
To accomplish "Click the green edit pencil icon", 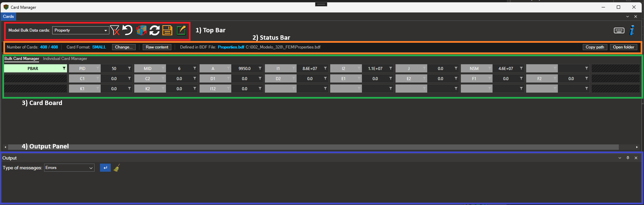I will [x=181, y=30].
